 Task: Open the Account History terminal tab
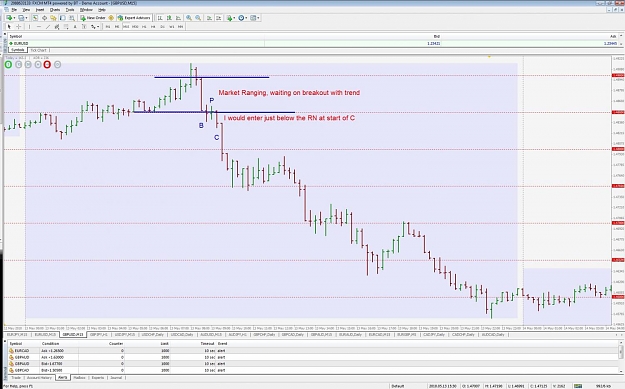pos(39,377)
